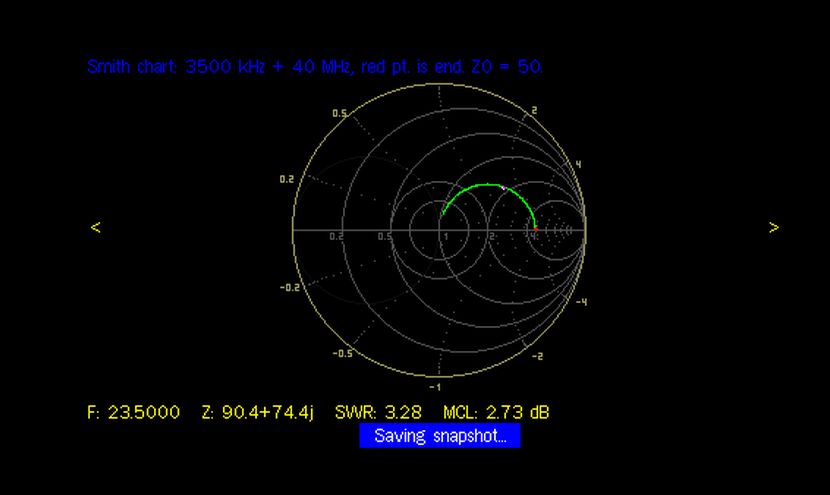This screenshot has height=495, width=830.
Task: Click the Saving snapshot banner
Action: (x=440, y=436)
